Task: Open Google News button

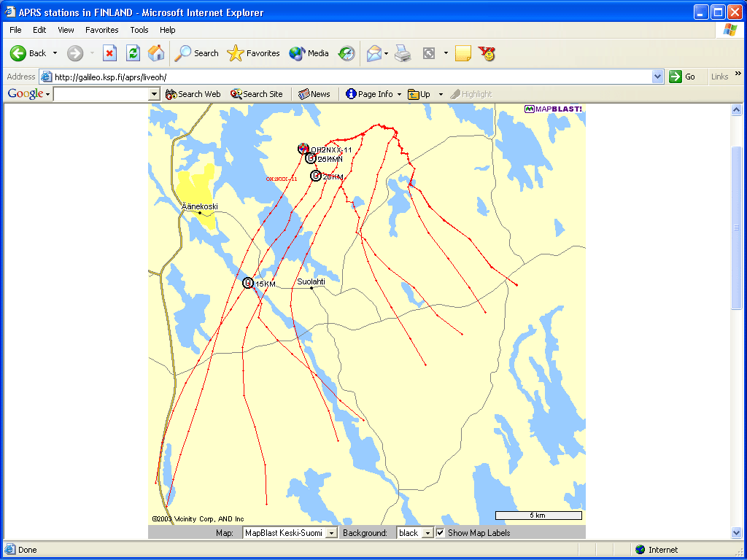Action: point(314,94)
